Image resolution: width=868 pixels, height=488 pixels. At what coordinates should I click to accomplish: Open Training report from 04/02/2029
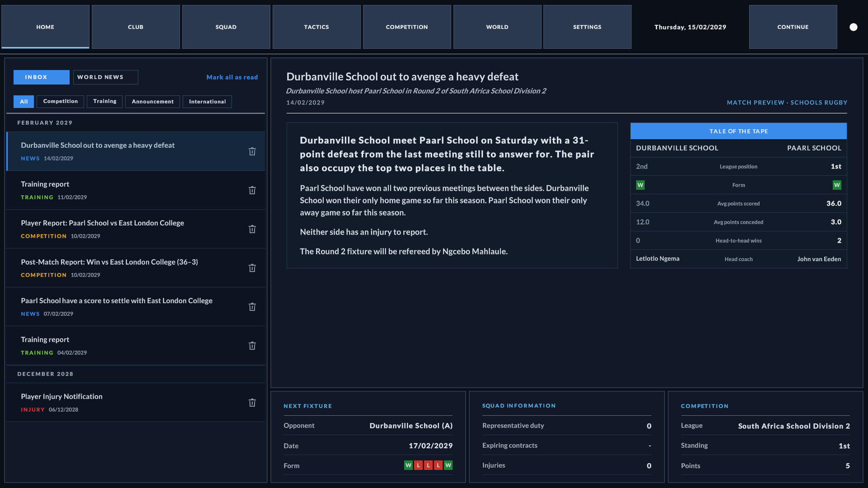(136, 346)
